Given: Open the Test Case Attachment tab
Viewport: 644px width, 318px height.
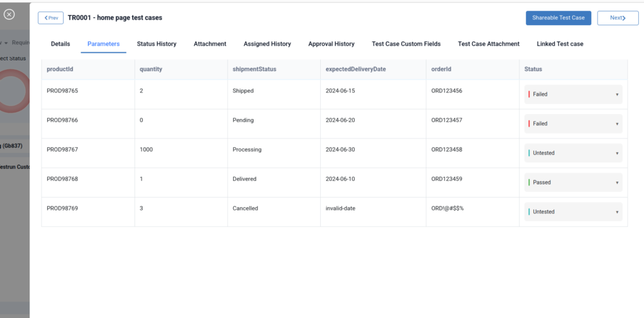Looking at the screenshot, I should click(489, 44).
